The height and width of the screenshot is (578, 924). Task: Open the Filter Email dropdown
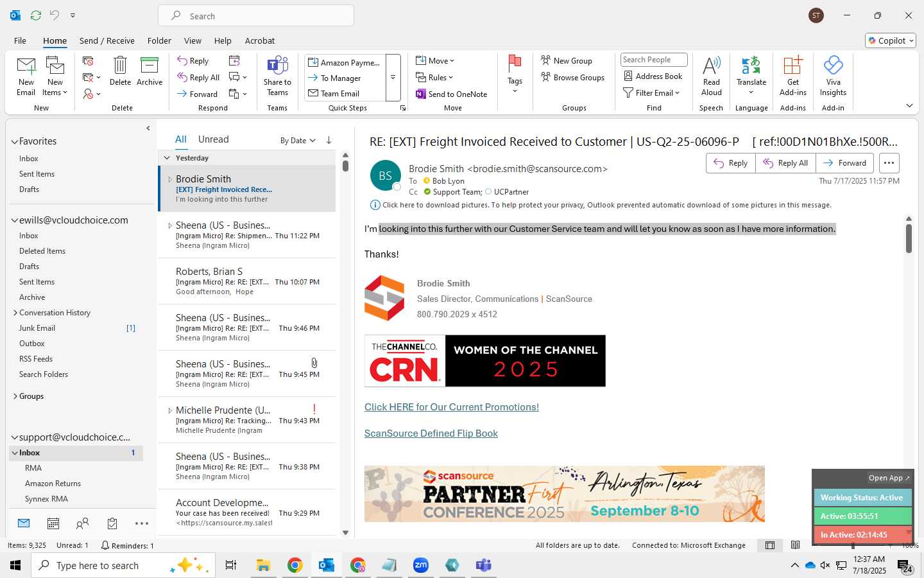(652, 92)
